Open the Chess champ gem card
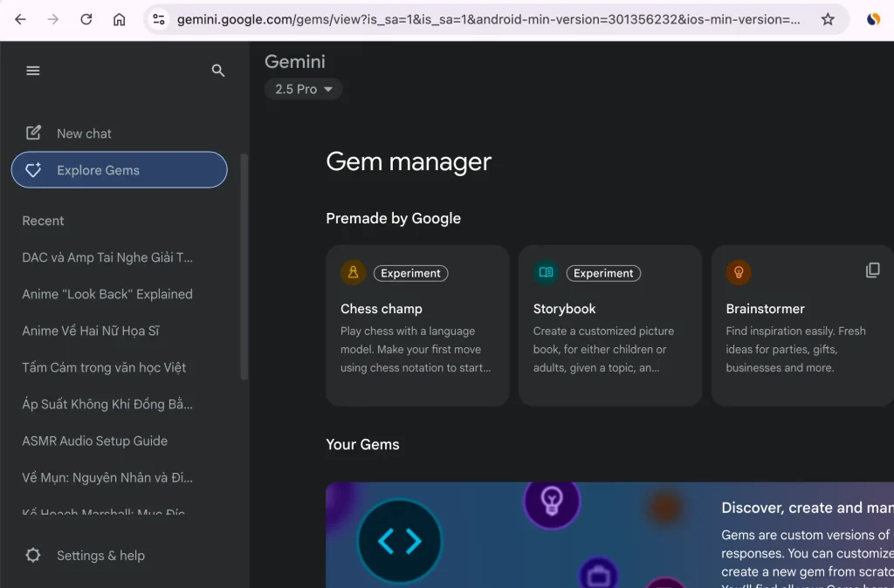 417,325
